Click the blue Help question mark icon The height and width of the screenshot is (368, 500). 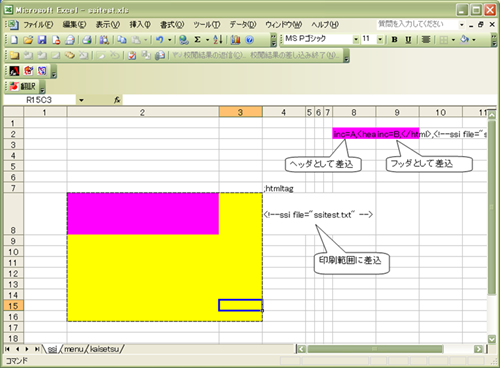pyautogui.click(x=249, y=40)
